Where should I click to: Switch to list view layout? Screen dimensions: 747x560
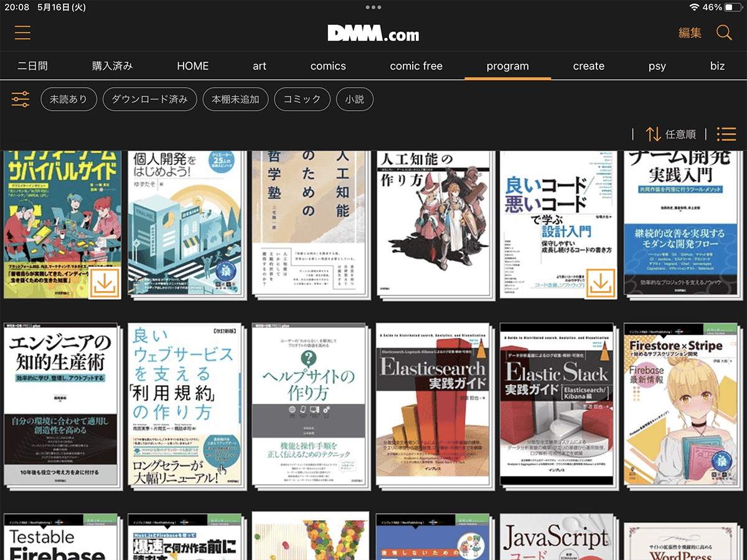coord(726,134)
